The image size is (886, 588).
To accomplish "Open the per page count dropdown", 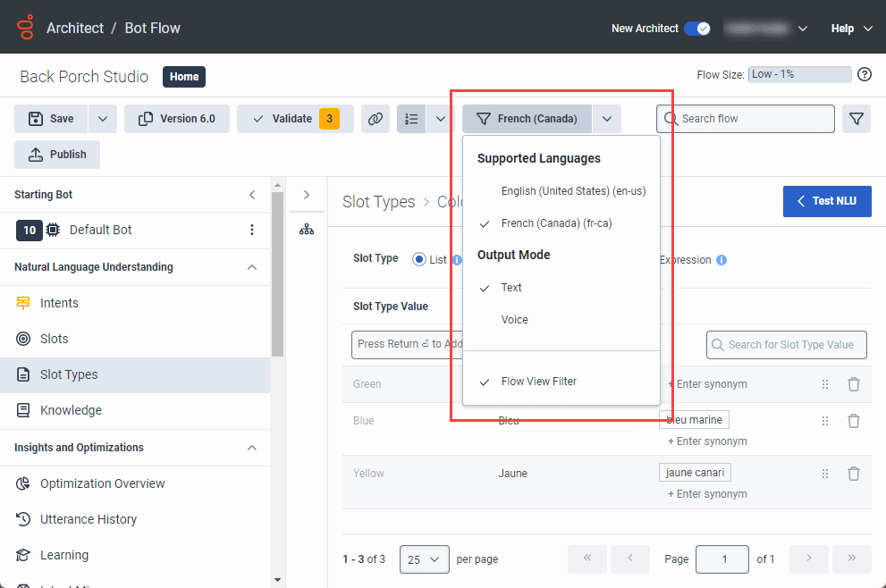I will click(424, 559).
